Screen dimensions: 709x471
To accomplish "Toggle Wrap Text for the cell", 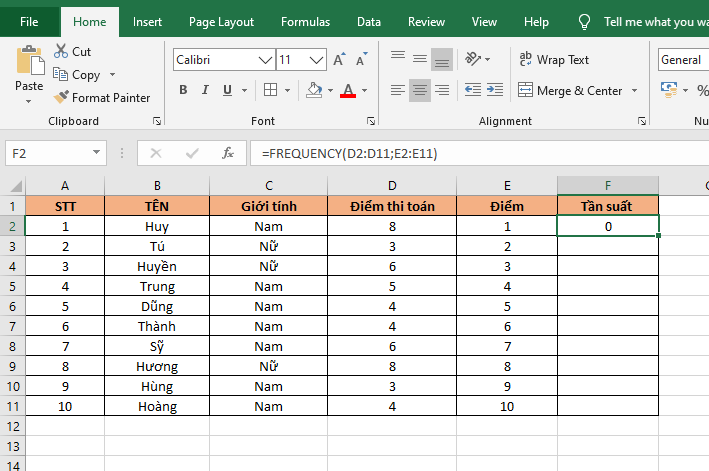I will click(x=554, y=60).
